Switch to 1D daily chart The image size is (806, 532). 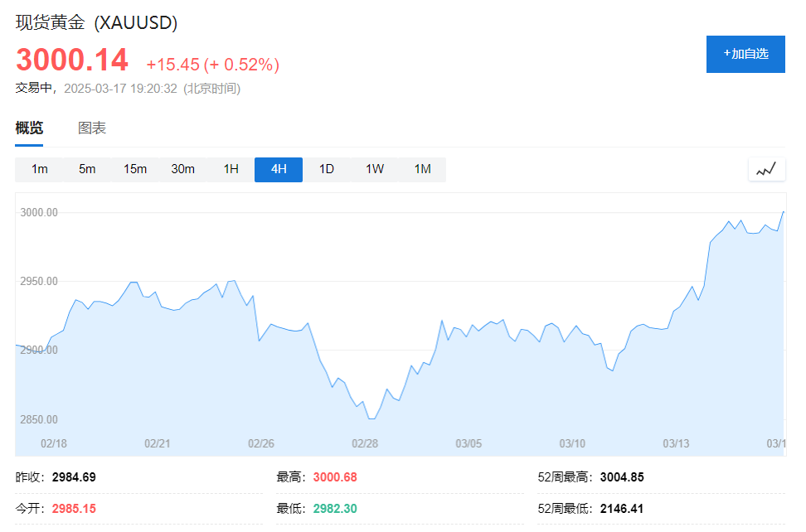[x=327, y=169]
